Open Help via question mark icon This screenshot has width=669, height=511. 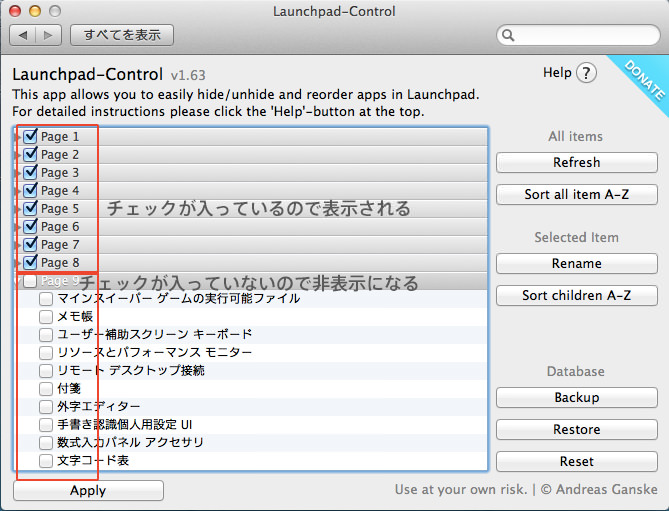click(586, 73)
